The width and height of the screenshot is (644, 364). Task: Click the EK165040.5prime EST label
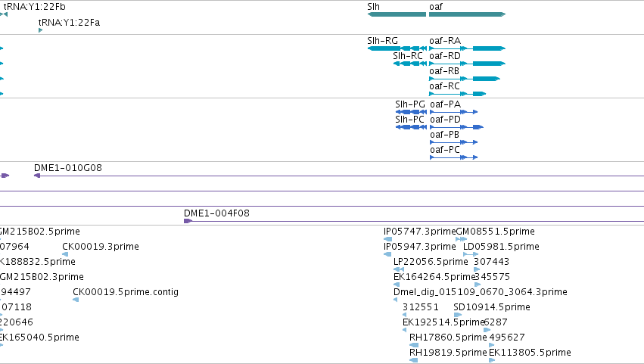(39, 338)
